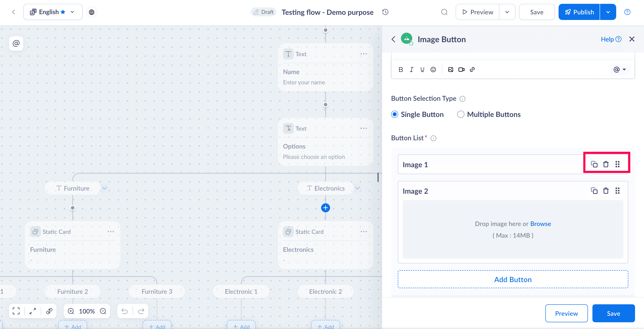Select Multiple Buttons radio option
The width and height of the screenshot is (644, 329).
click(461, 114)
